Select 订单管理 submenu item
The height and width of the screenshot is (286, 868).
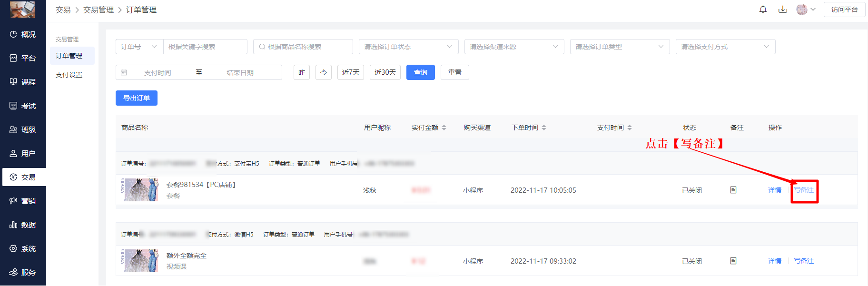click(x=72, y=56)
